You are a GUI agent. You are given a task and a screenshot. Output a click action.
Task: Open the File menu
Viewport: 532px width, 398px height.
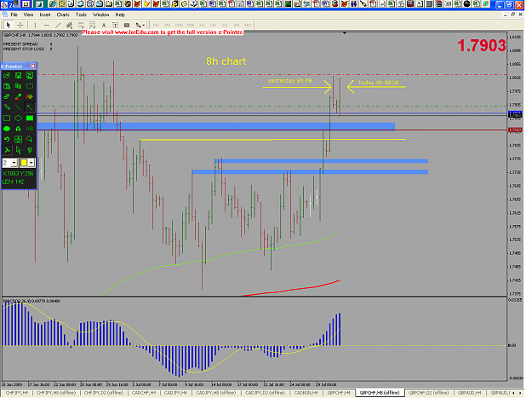[14, 14]
